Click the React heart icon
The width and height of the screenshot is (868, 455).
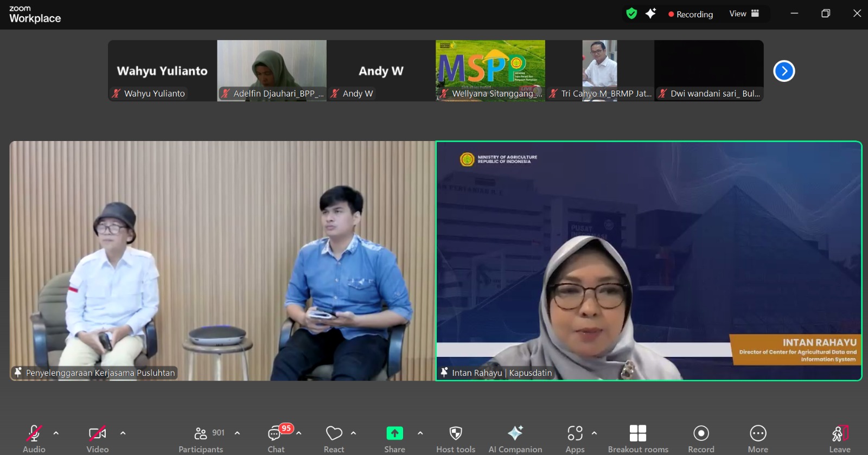tap(334, 438)
